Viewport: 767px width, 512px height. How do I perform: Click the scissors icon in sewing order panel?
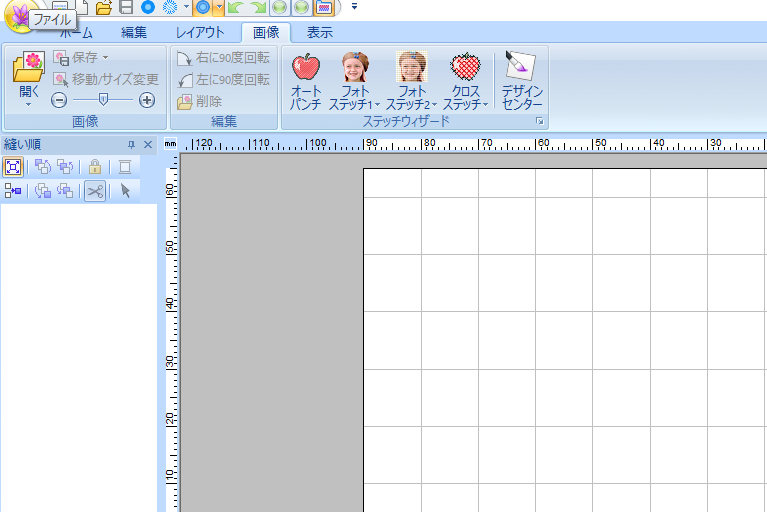(x=95, y=191)
